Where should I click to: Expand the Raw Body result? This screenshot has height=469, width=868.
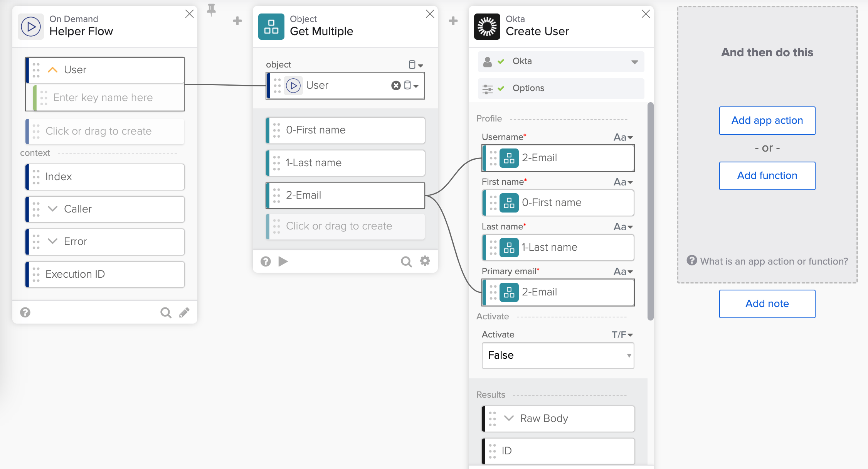(509, 418)
